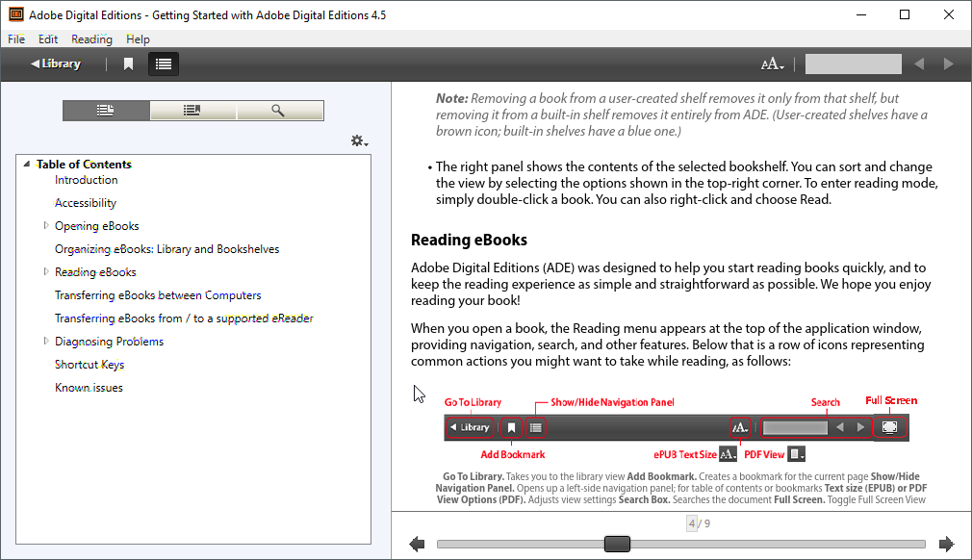Viewport: 972px width, 560px height.
Task: Add a bookmark using the toolbar bookmark icon
Action: [x=128, y=64]
